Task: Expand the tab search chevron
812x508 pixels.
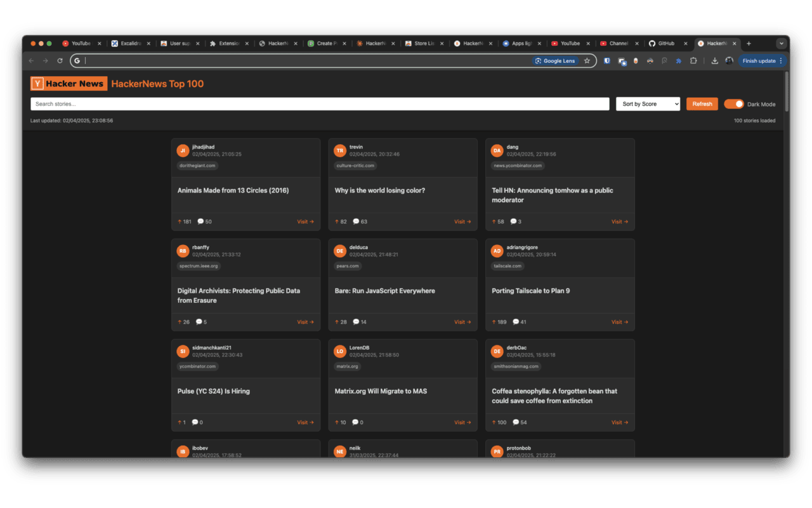Action: tap(782, 44)
